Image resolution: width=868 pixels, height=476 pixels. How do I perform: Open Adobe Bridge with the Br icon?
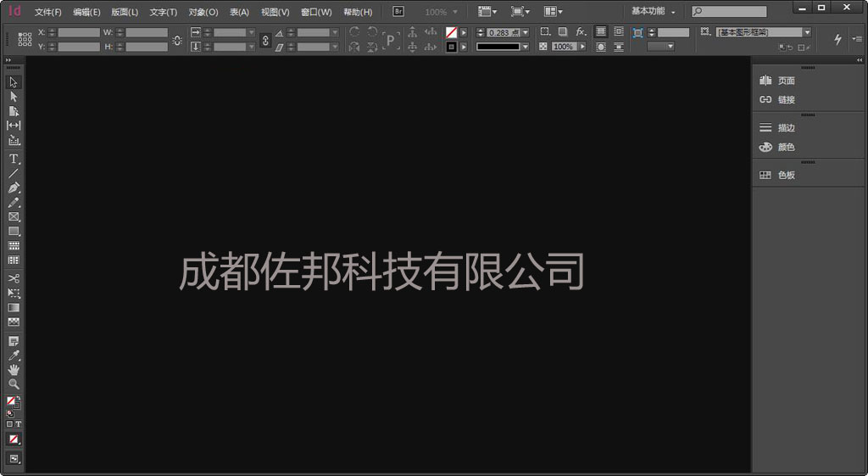tap(398, 12)
